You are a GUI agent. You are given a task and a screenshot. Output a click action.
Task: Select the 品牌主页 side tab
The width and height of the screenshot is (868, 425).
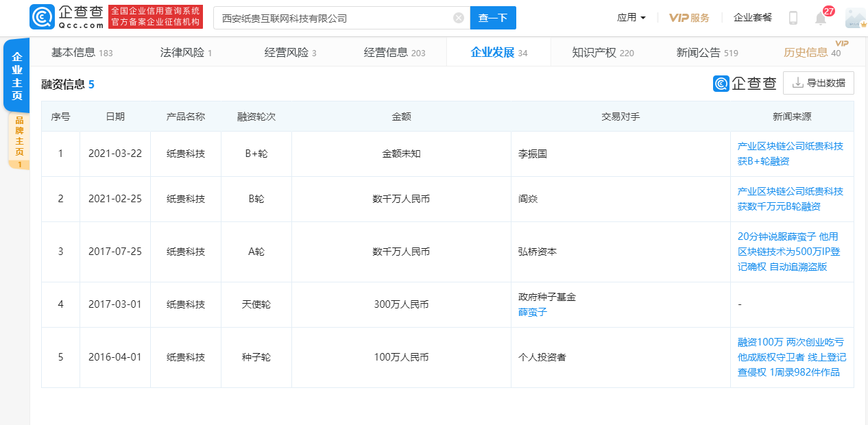click(x=19, y=141)
